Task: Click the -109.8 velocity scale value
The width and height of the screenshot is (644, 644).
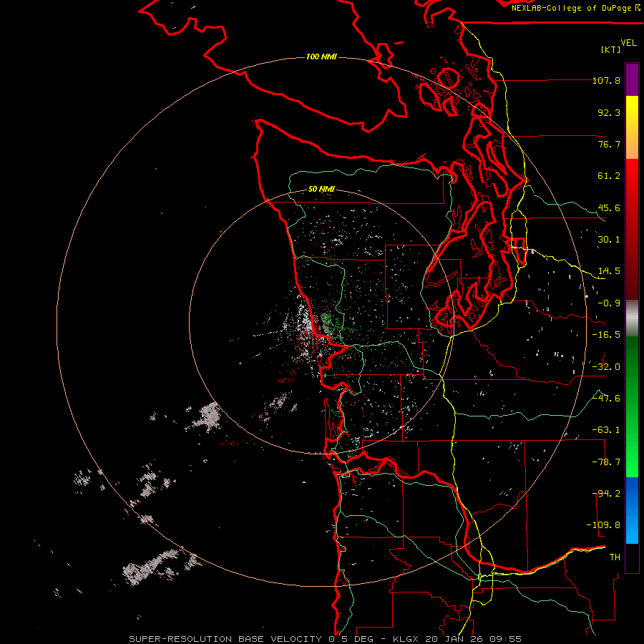Action: tap(603, 525)
